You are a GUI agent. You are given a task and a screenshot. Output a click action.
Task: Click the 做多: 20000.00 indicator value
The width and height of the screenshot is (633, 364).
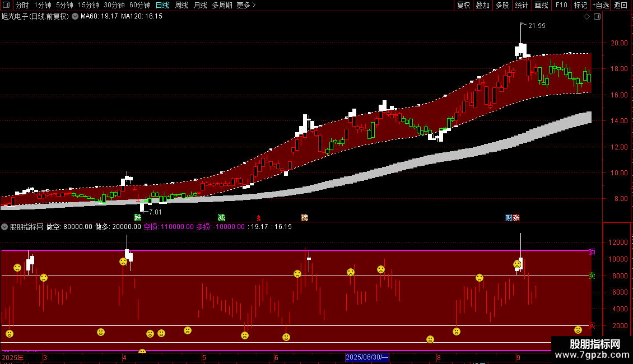pos(118,227)
